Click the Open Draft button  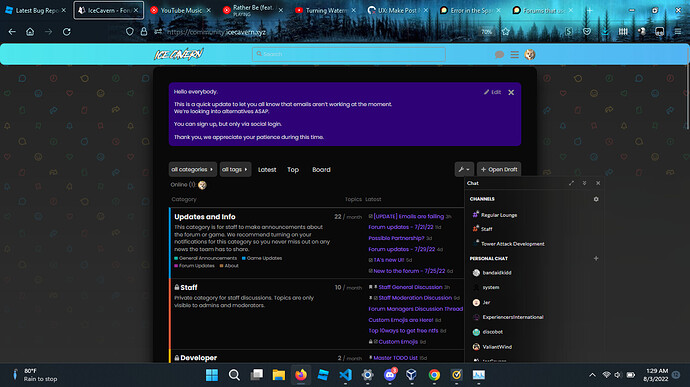pyautogui.click(x=499, y=170)
